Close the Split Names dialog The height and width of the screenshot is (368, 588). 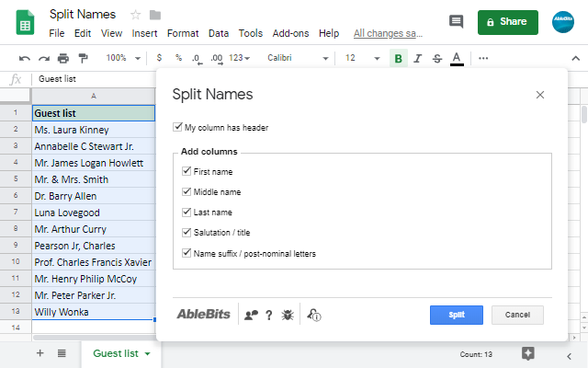click(540, 95)
